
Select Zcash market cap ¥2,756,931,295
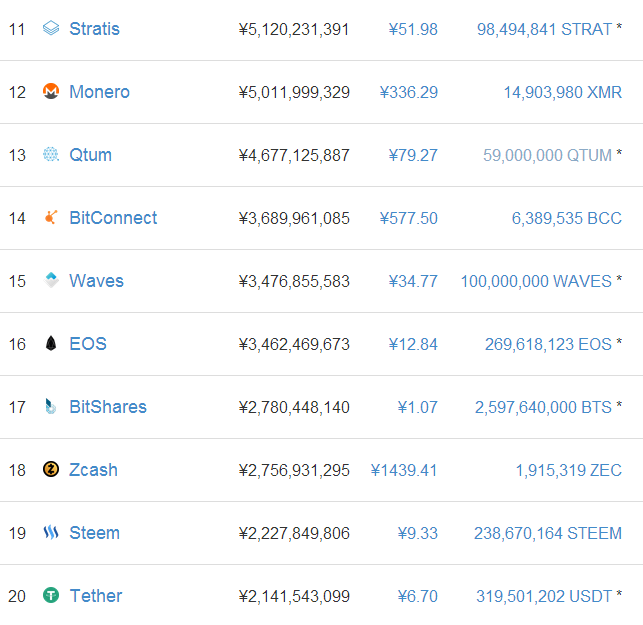(x=294, y=470)
